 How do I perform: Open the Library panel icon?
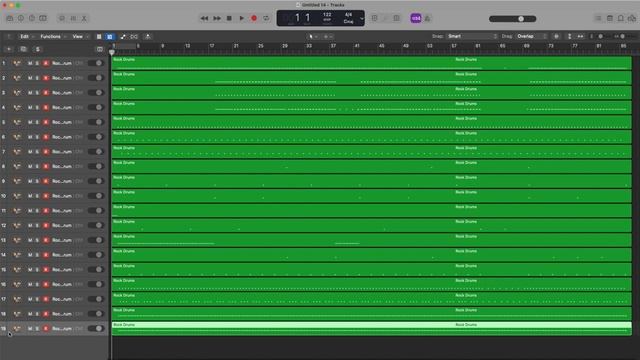pos(10,18)
